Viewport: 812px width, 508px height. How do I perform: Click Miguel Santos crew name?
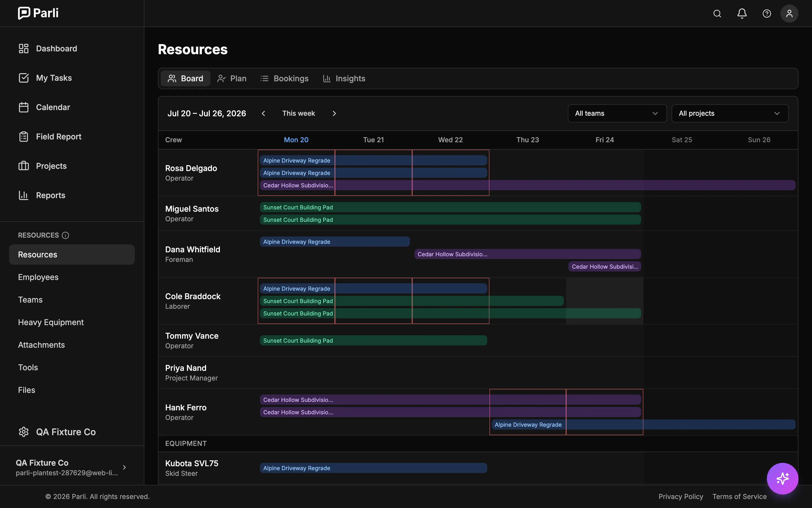pos(192,209)
